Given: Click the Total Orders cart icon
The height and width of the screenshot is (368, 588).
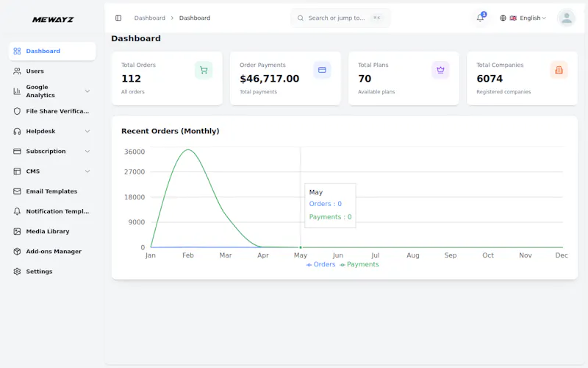Looking at the screenshot, I should 204,70.
